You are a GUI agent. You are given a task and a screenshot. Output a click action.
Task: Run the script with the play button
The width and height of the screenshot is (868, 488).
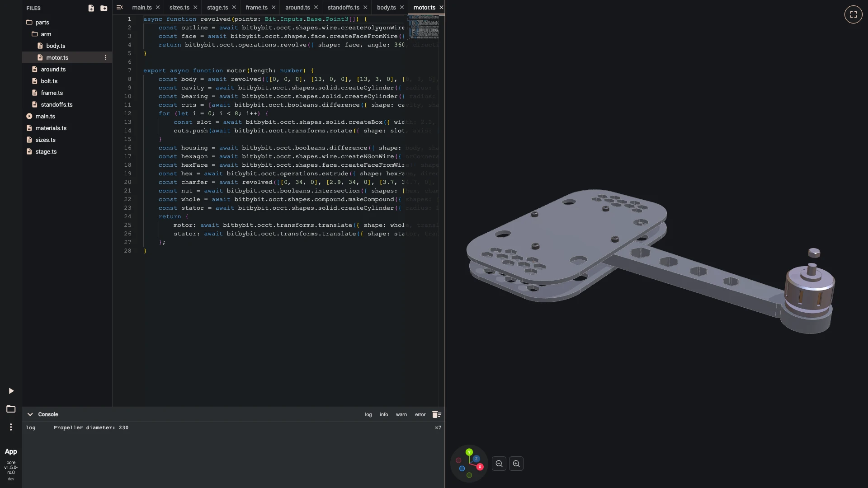pyautogui.click(x=11, y=391)
